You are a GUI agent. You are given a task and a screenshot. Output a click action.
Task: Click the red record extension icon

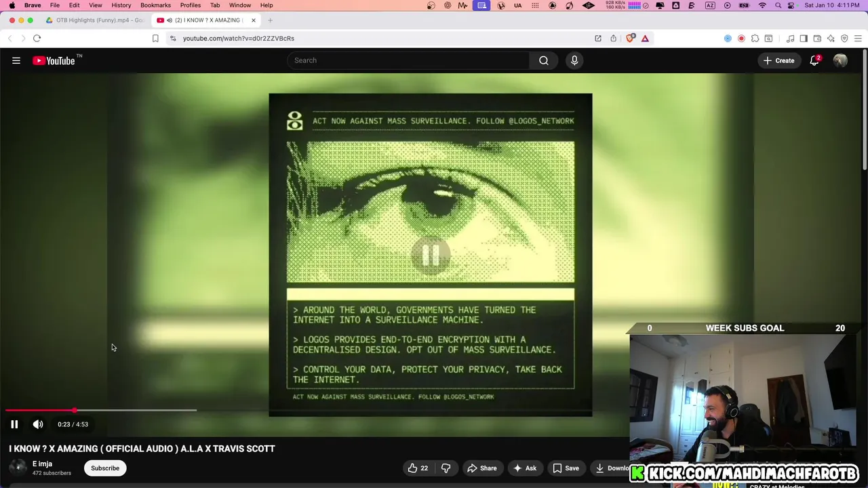point(741,39)
